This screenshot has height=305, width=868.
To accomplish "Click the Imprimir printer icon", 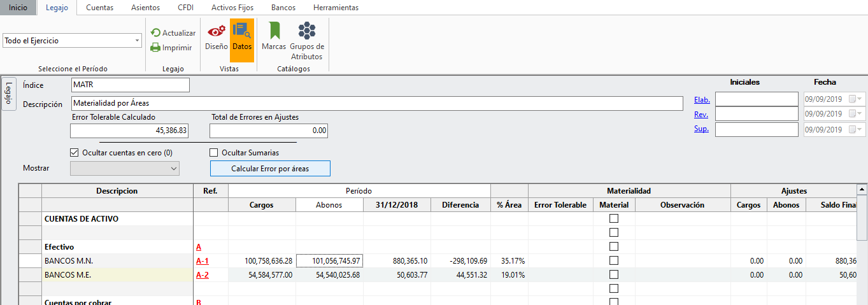I will tap(155, 47).
